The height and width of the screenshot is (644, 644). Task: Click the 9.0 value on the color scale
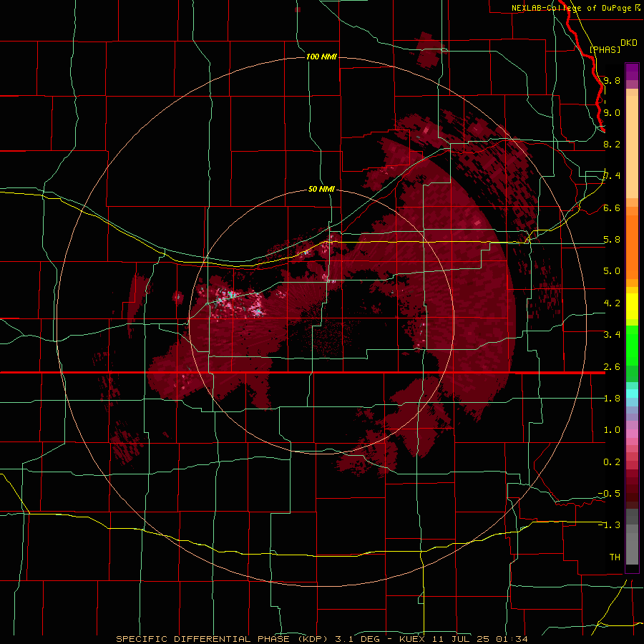(x=612, y=112)
